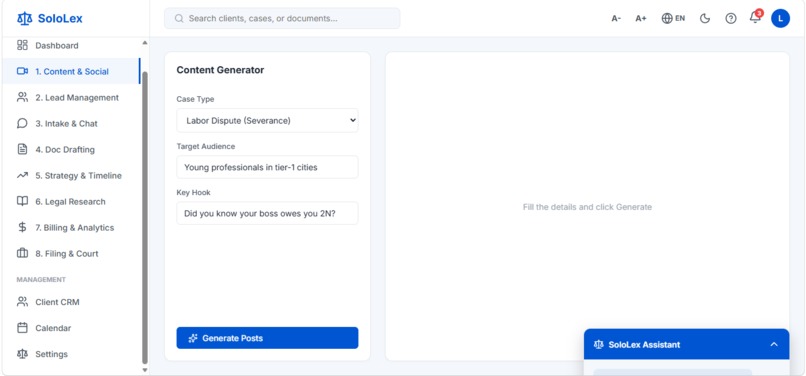Click the SoloLex brand name link
Viewport: 806px width, 376px height.
(x=60, y=19)
